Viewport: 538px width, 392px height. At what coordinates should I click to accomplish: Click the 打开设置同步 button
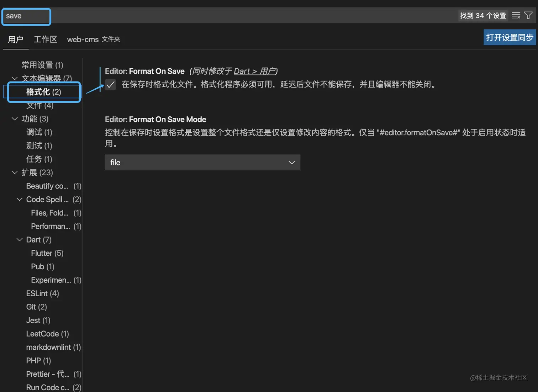(x=510, y=37)
